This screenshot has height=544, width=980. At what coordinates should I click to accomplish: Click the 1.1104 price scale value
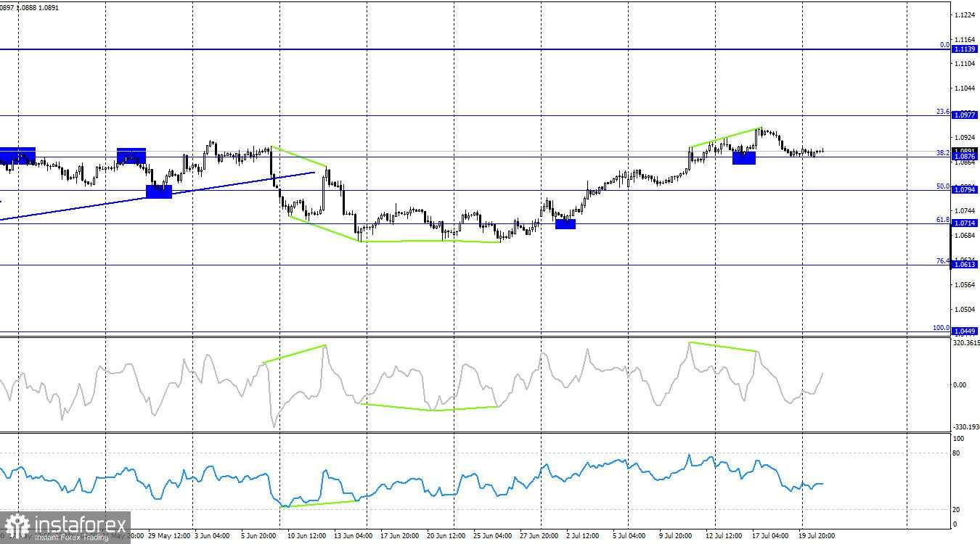965,64
